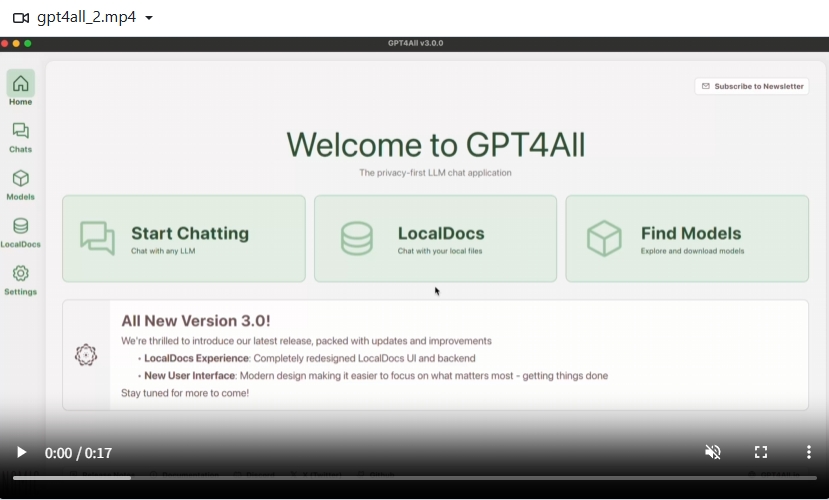
Task: Click the 'All New Version 3.0!' heading
Action: tap(196, 321)
